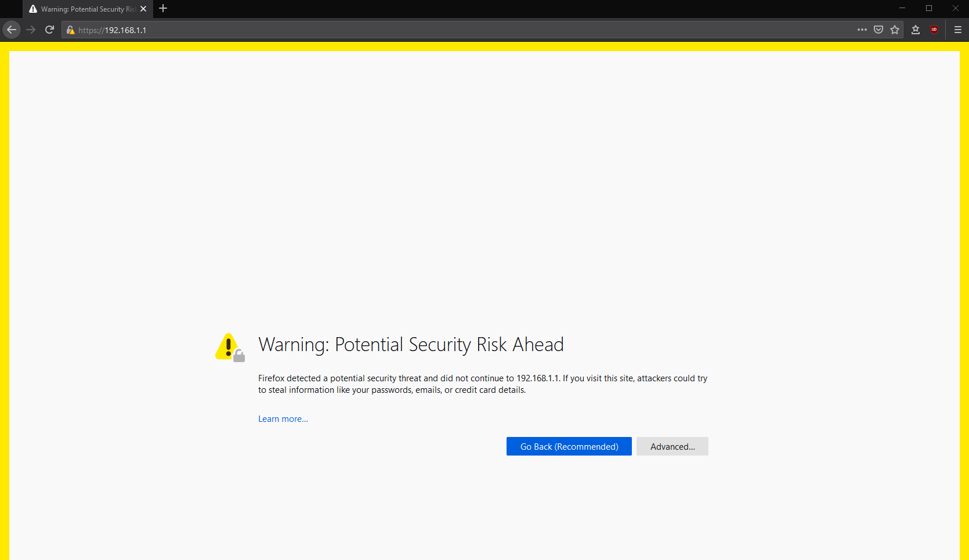Click the yellow warning triangle icon
The height and width of the screenshot is (560, 969).
[x=230, y=347]
